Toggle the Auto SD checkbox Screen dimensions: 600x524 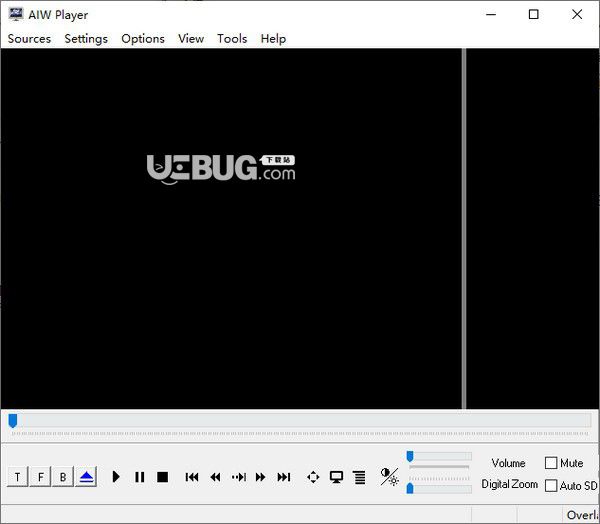[551, 485]
